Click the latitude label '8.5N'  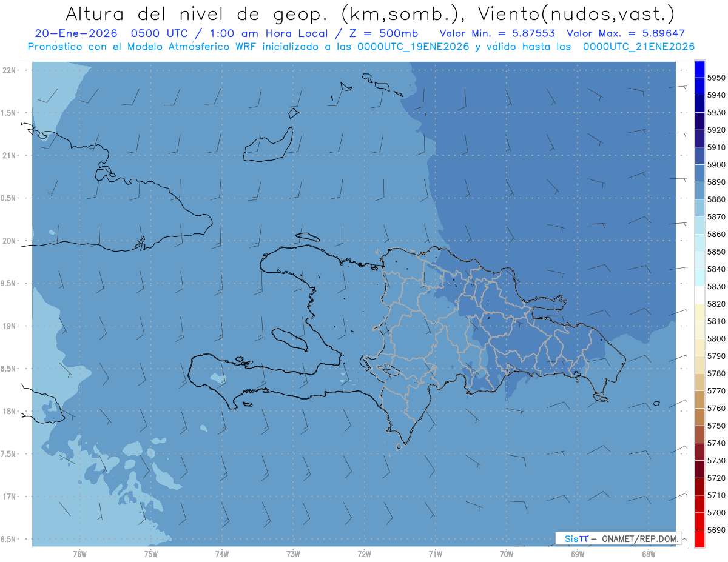pyautogui.click(x=8, y=369)
